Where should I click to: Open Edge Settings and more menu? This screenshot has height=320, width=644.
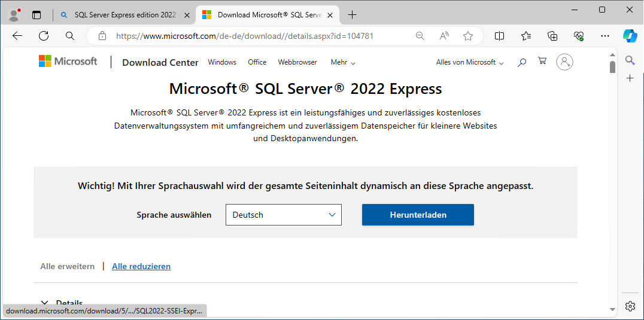[x=605, y=36]
